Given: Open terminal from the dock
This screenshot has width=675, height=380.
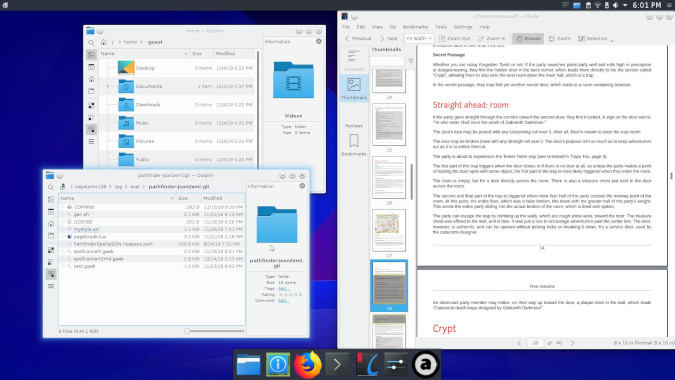Looking at the screenshot, I should pyautogui.click(x=337, y=365).
